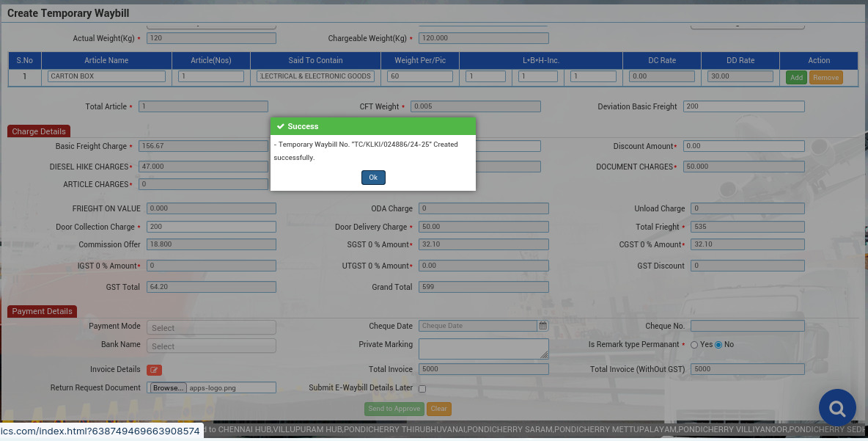This screenshot has height=441, width=868.
Task: Click the Success checkmark icon
Action: click(x=280, y=126)
